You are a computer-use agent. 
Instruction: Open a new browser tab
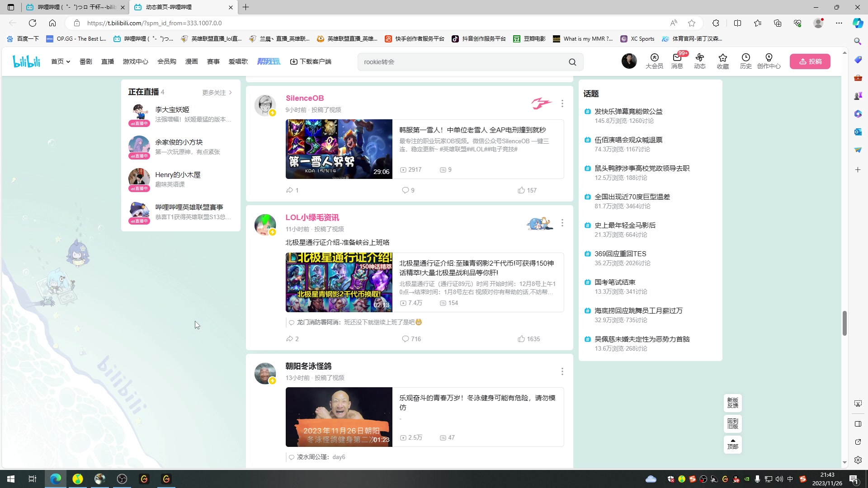tap(246, 7)
